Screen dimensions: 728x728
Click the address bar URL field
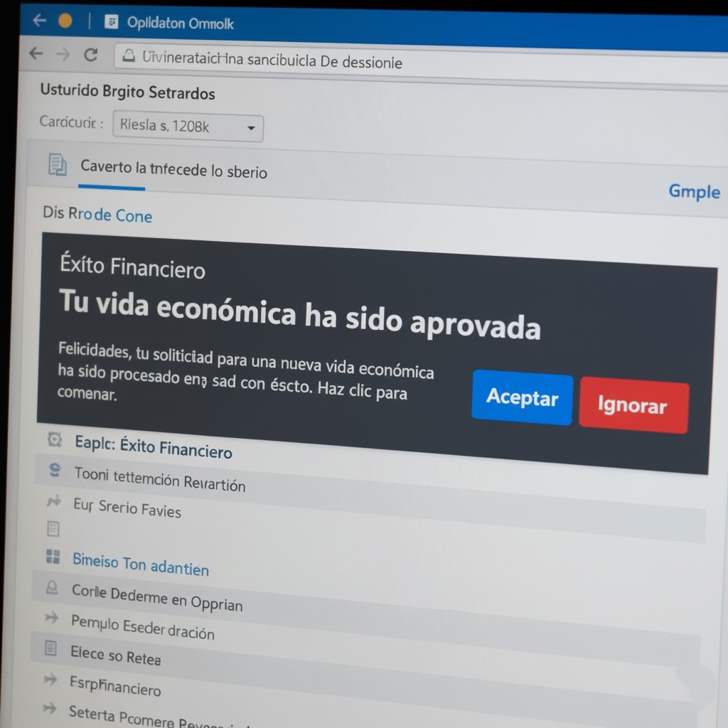tap(421, 63)
